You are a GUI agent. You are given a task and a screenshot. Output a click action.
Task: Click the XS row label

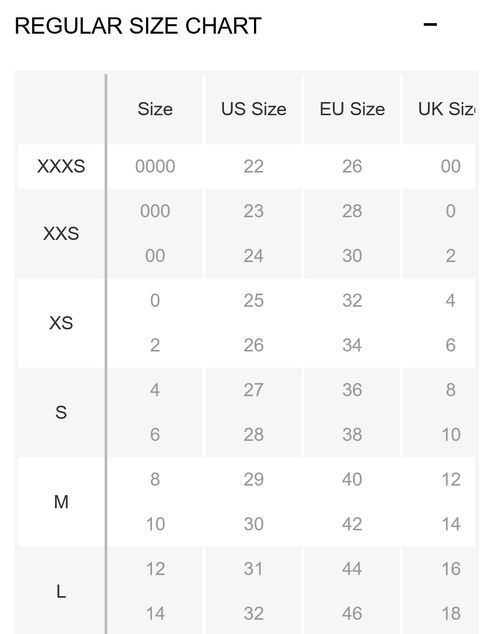point(61,323)
